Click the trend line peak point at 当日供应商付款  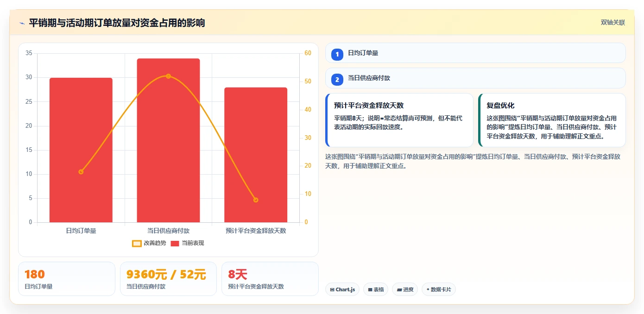click(168, 76)
